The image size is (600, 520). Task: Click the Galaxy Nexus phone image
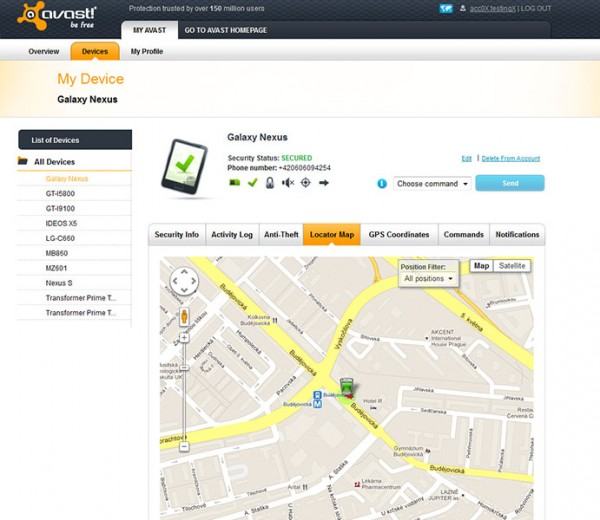(185, 166)
